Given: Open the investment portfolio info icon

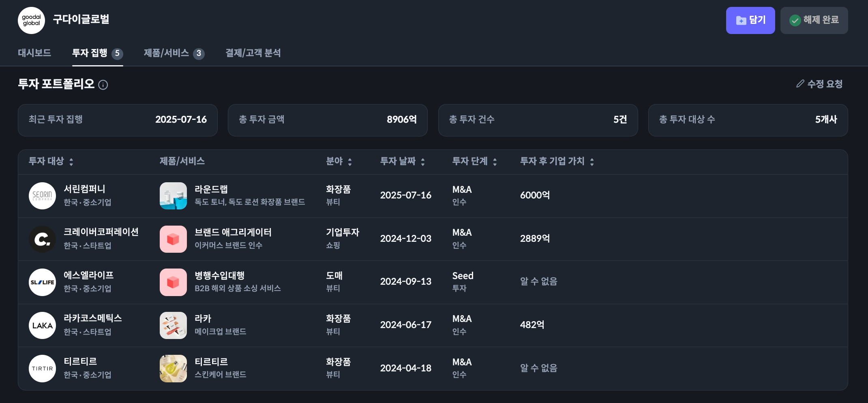Looking at the screenshot, I should pos(103,85).
